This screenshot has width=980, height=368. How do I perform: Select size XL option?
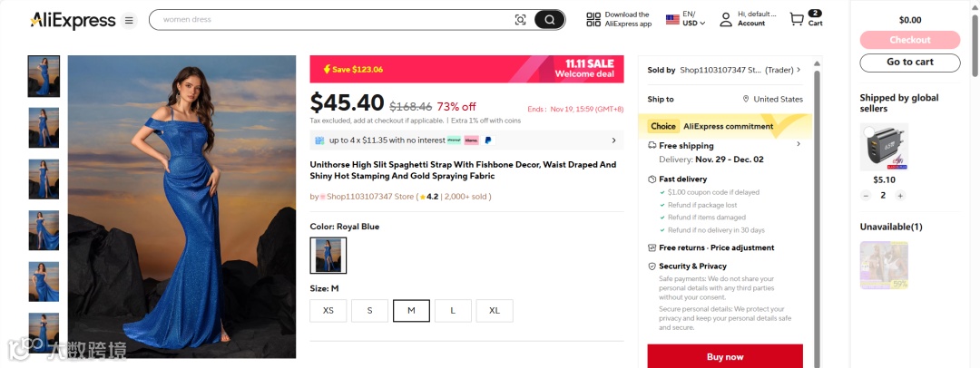pyautogui.click(x=495, y=311)
